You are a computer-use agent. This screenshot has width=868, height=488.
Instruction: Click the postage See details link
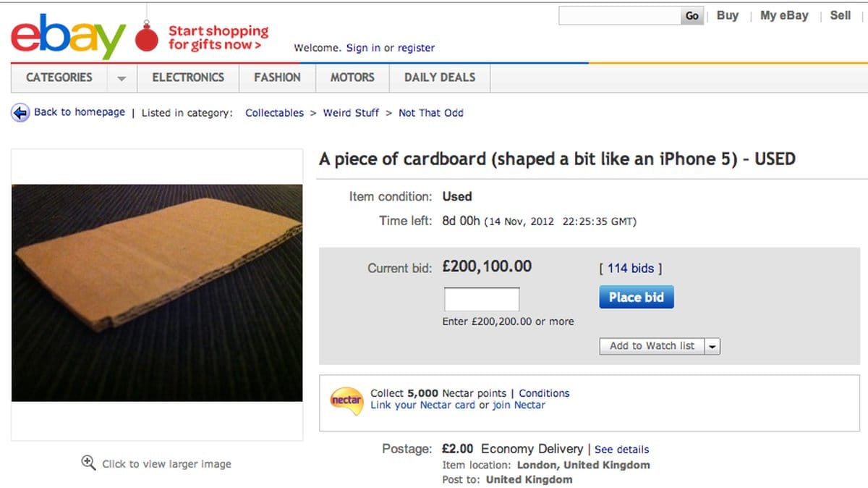tap(621, 450)
